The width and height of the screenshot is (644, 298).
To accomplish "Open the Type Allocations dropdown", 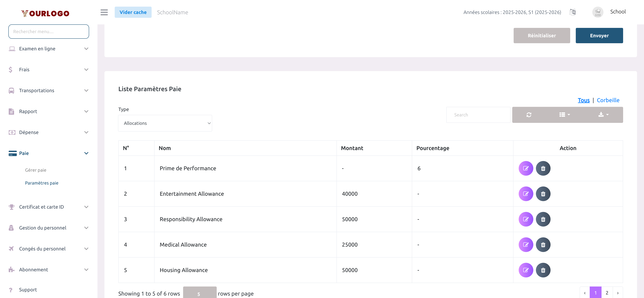I will click(165, 123).
